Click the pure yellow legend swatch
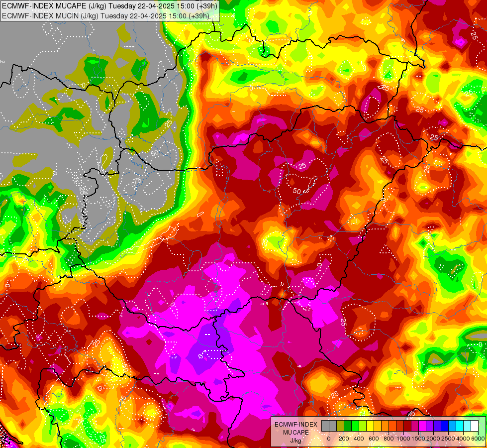 [370, 426]
